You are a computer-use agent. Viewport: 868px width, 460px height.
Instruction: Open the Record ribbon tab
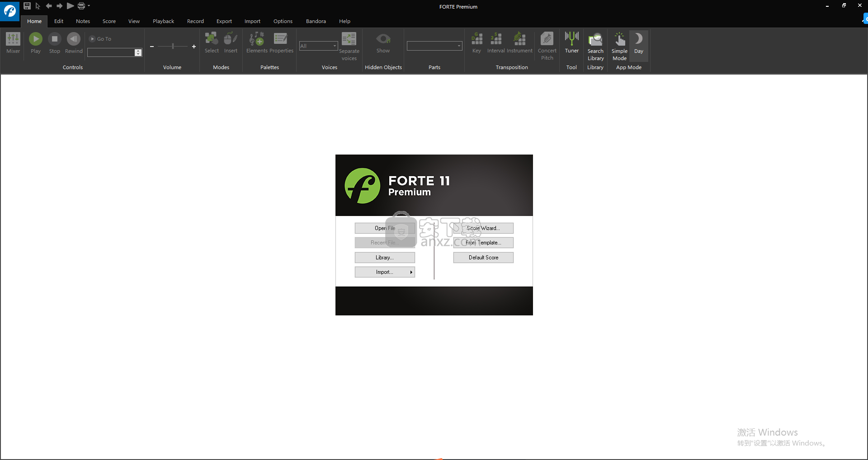tap(195, 21)
